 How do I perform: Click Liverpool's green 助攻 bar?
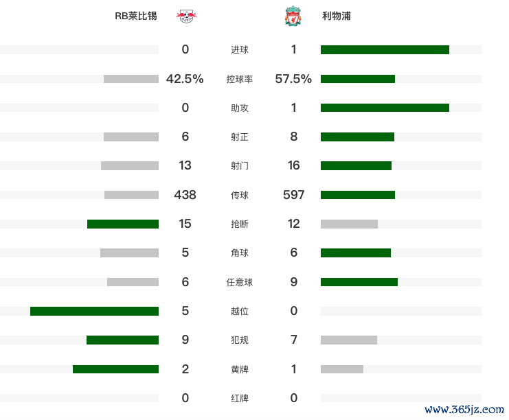(385, 108)
